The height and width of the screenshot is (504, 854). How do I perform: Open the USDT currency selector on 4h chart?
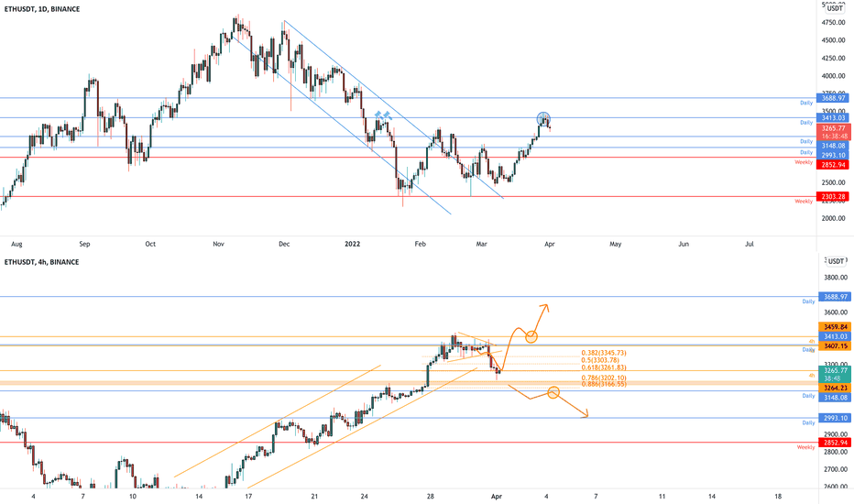click(836, 261)
